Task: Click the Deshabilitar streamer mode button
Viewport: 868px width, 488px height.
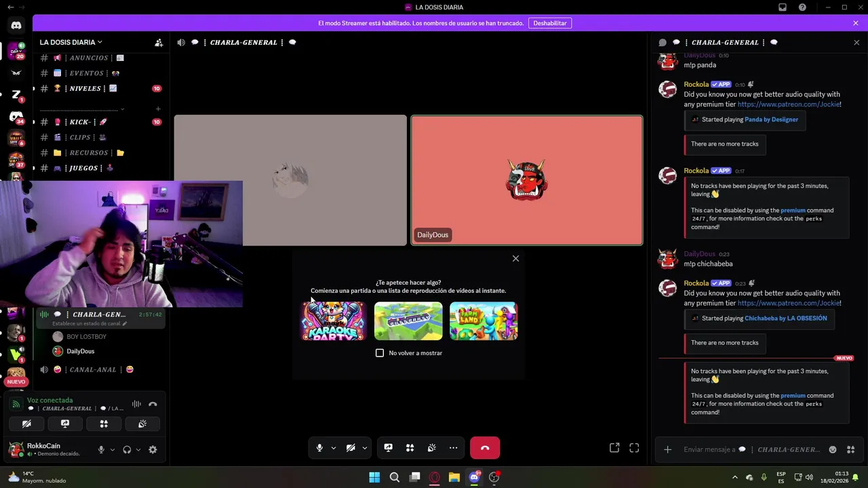Action: pos(550,23)
